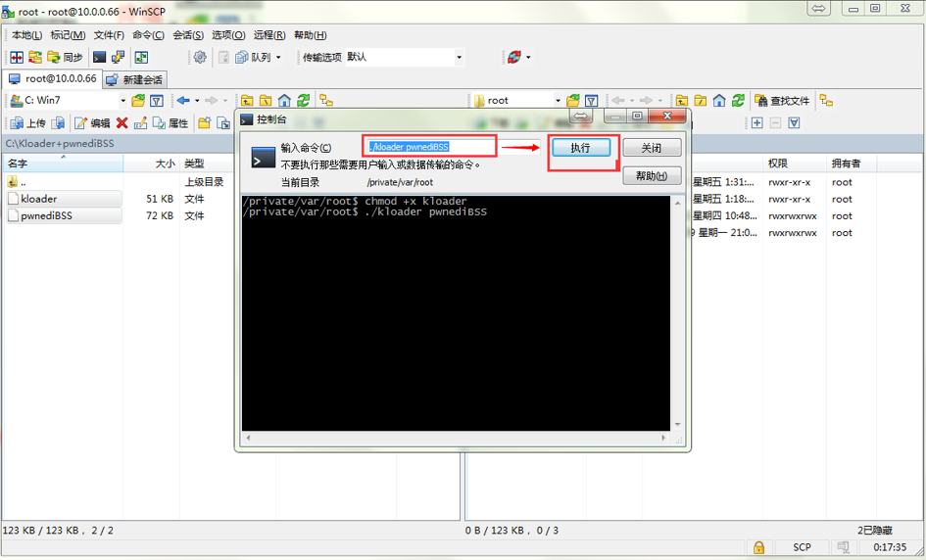Open the 标记(M) menu
This screenshot has width=926, height=560.
[68, 35]
